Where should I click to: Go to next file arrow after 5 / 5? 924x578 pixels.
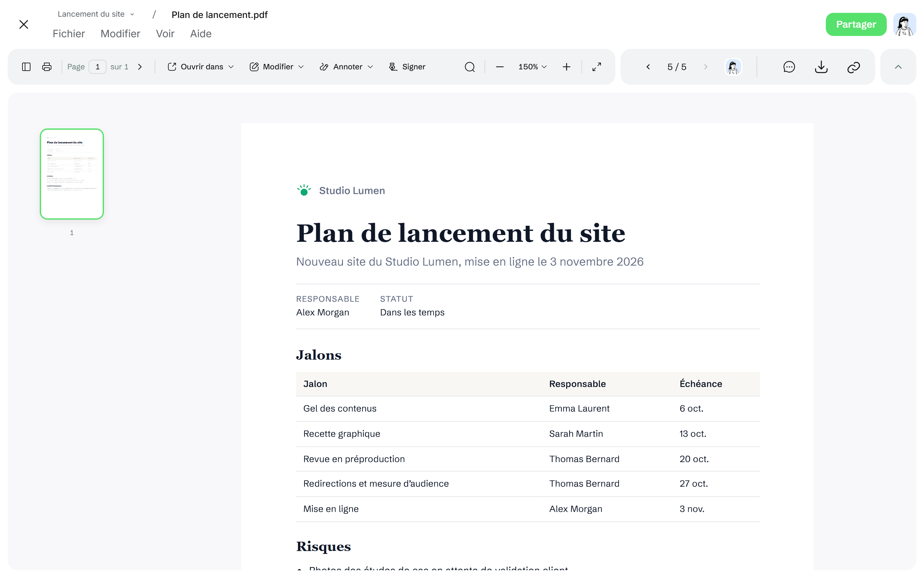click(x=705, y=67)
